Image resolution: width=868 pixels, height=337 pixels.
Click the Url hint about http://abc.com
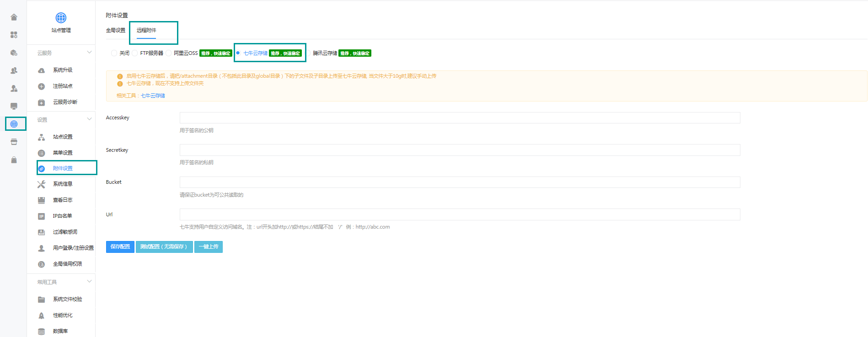point(285,227)
